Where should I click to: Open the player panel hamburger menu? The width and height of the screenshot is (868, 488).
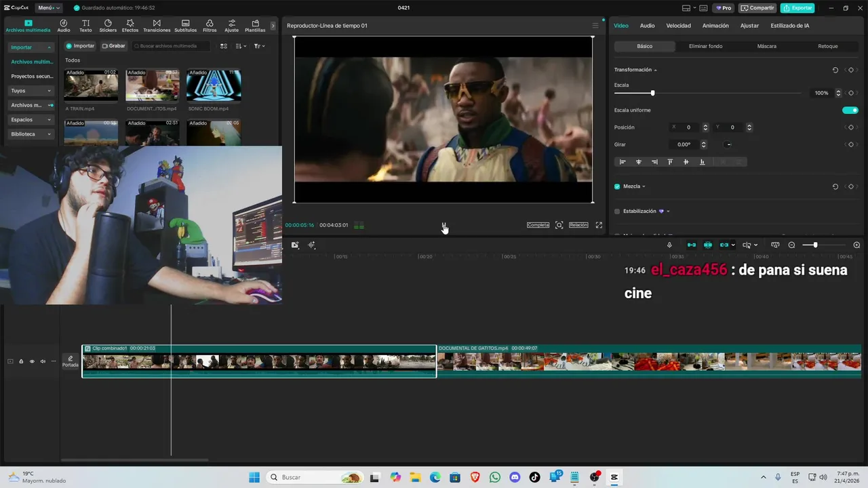pyautogui.click(x=595, y=26)
